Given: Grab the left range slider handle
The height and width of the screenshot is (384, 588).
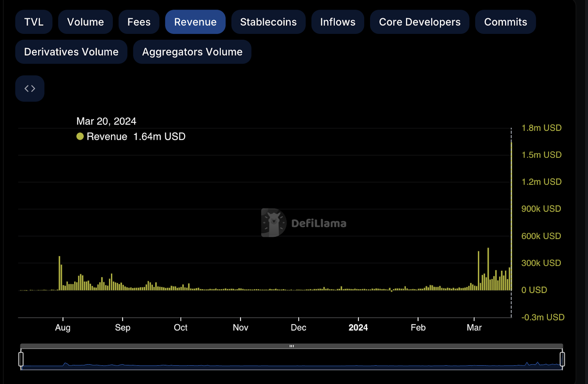Looking at the screenshot, I should (x=21, y=359).
